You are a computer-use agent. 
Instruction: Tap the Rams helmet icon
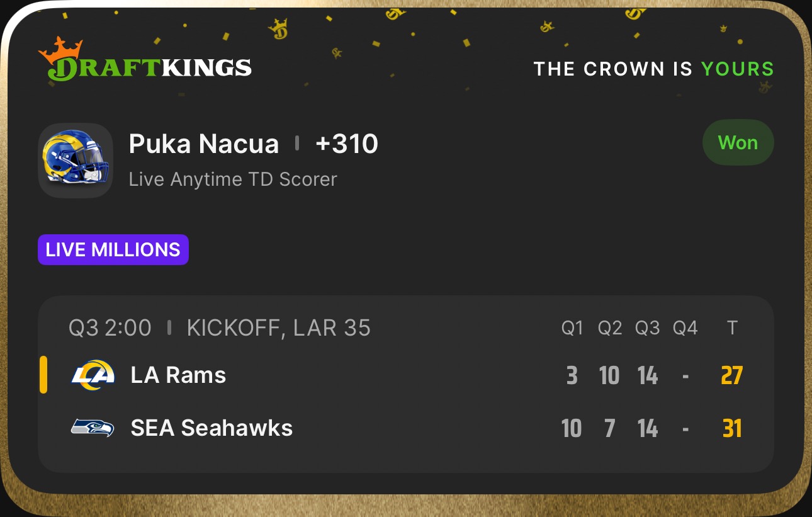point(76,160)
